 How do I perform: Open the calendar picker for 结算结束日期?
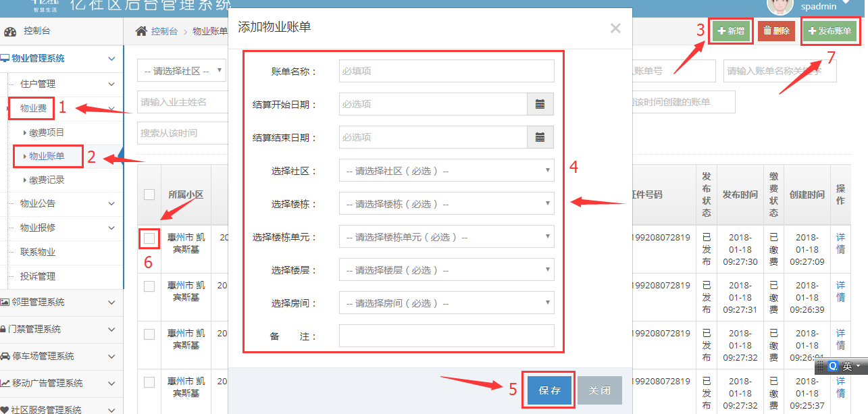pos(540,137)
